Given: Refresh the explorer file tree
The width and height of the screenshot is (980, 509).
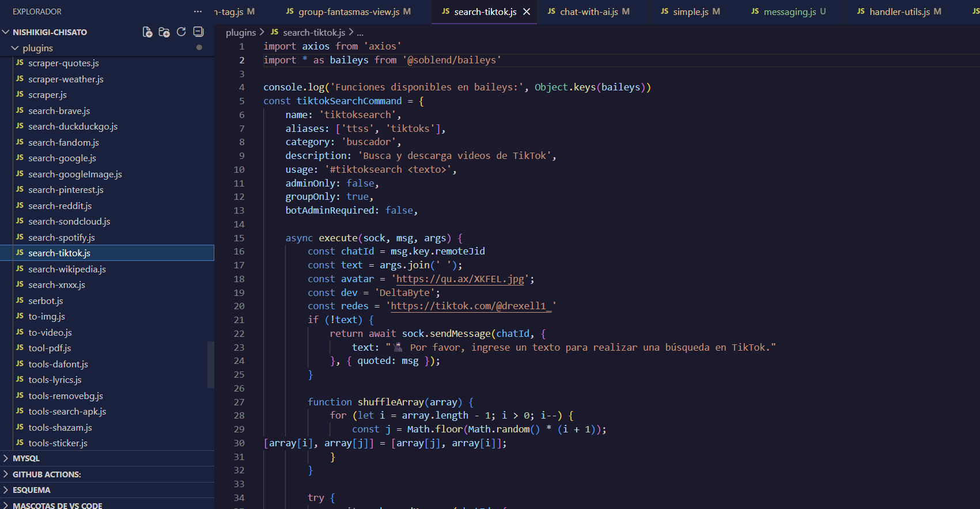Looking at the screenshot, I should coord(181,32).
